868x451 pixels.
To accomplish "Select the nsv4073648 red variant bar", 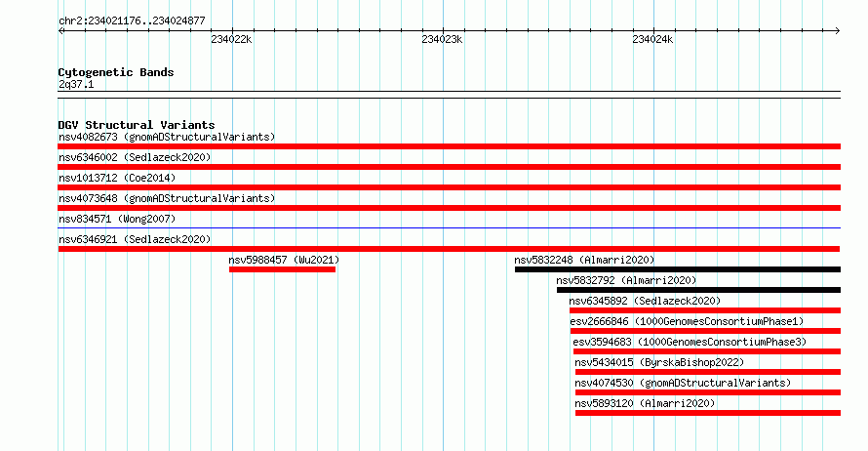I will [x=449, y=208].
